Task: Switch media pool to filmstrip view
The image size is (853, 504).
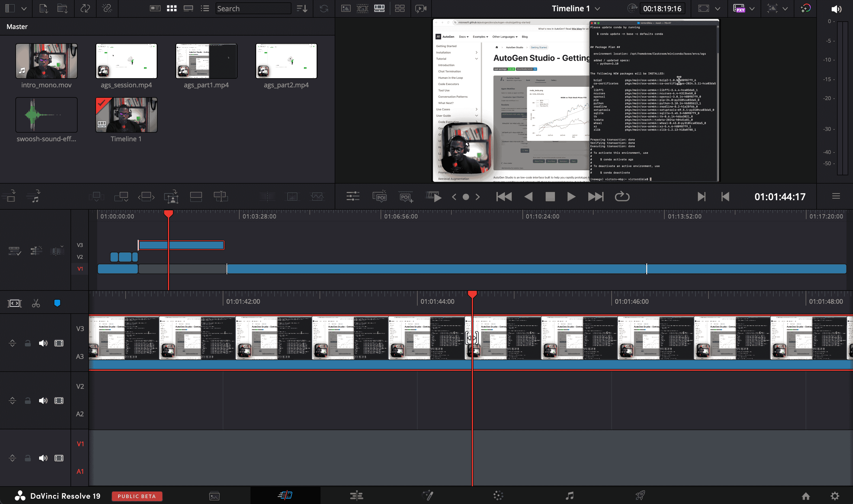Action: tap(188, 9)
